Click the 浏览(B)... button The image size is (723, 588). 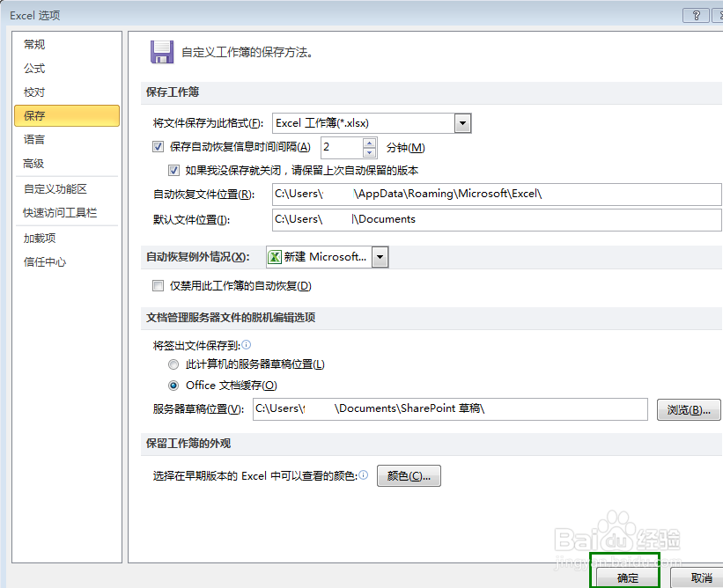pyautogui.click(x=689, y=409)
